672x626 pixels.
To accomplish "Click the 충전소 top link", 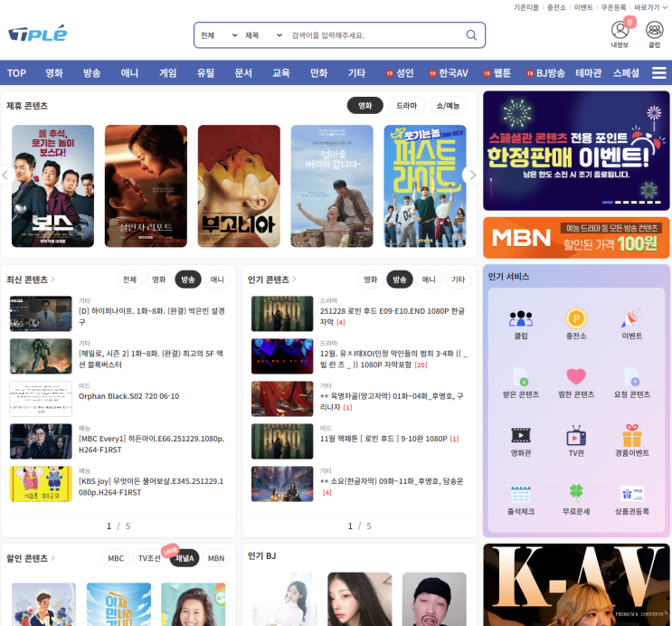I will coord(556,7).
